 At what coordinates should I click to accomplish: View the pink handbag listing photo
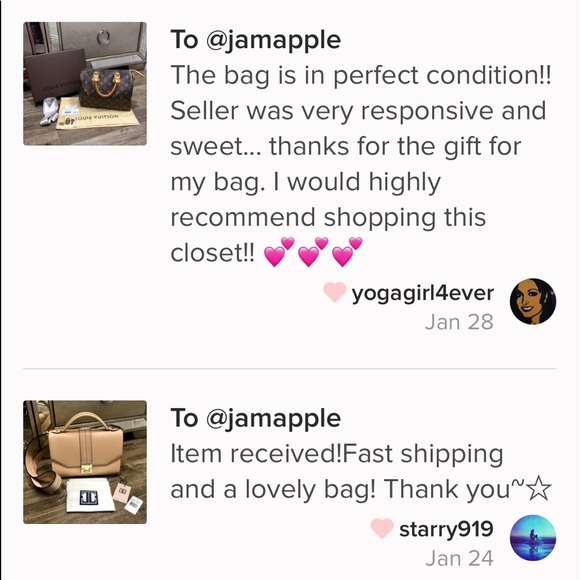pyautogui.click(x=85, y=462)
